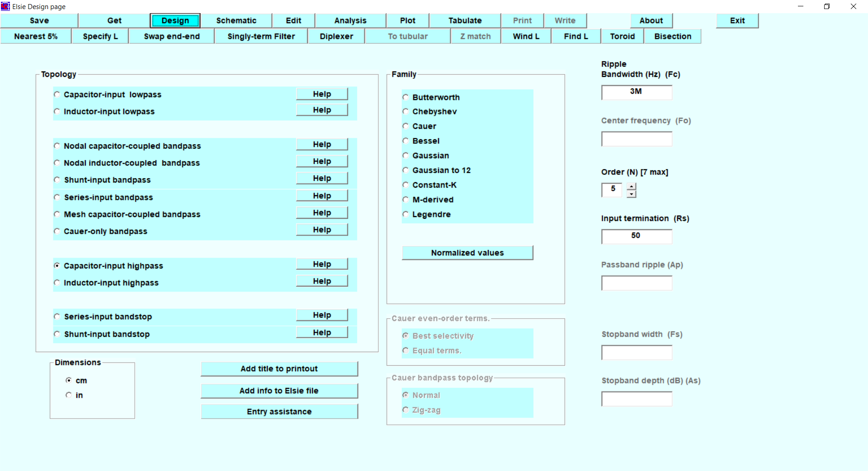Select Chebyshev filter family
Image resolution: width=868 pixels, height=471 pixels.
coord(406,112)
